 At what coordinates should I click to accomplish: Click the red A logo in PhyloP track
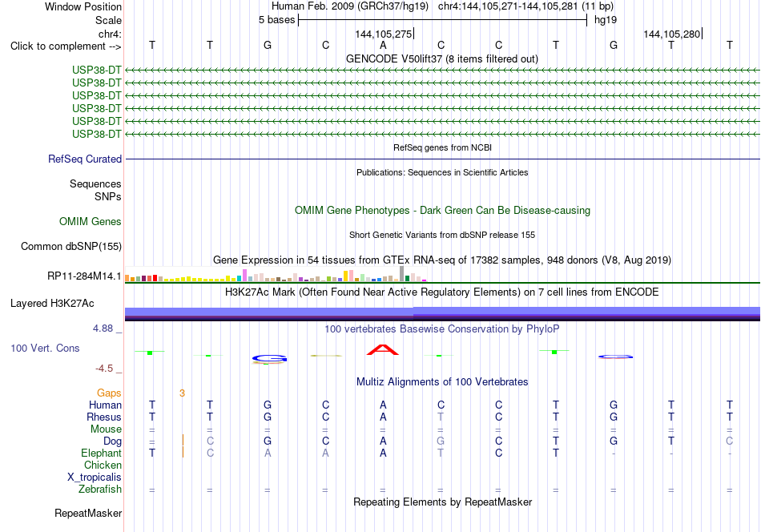(x=383, y=349)
